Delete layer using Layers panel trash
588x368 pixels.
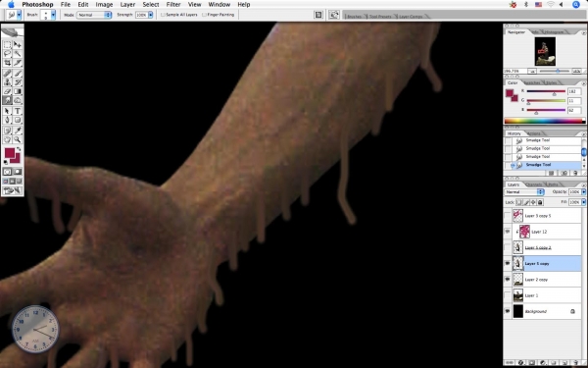(575, 363)
